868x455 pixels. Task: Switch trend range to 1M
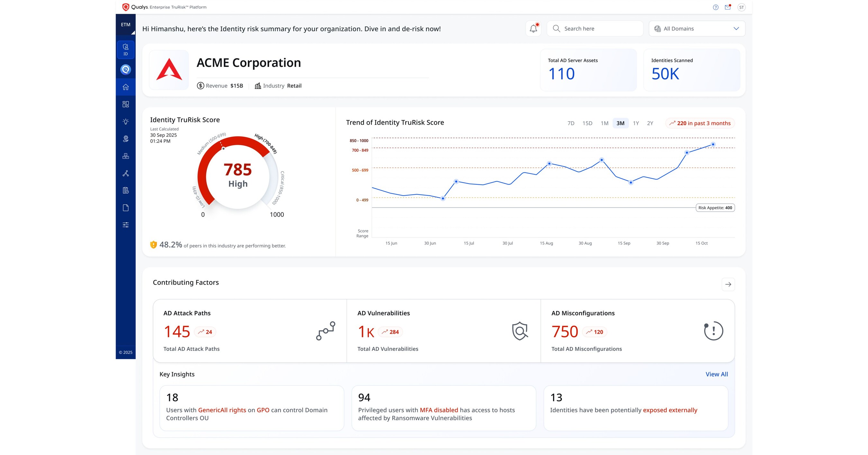point(604,123)
